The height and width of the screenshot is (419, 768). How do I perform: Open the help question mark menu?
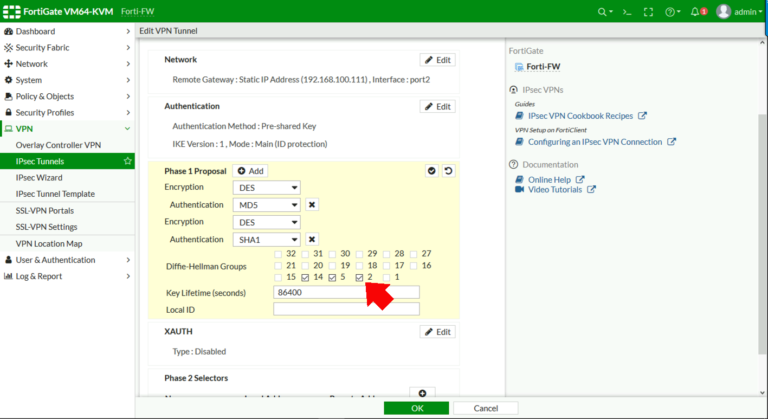672,12
